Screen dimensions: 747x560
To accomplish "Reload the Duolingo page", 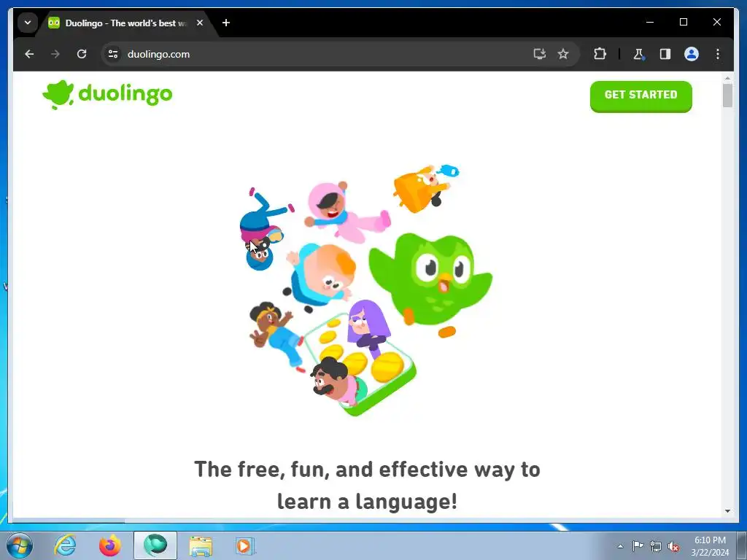I will click(x=82, y=54).
